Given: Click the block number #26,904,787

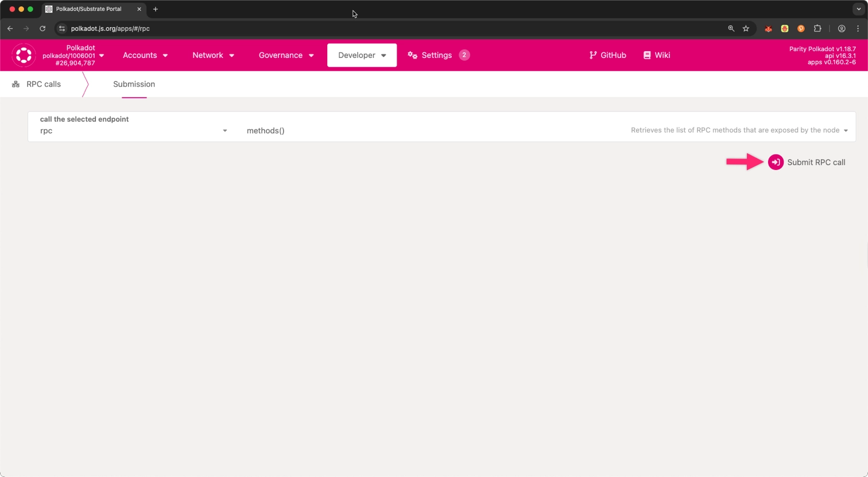Looking at the screenshot, I should coord(75,63).
